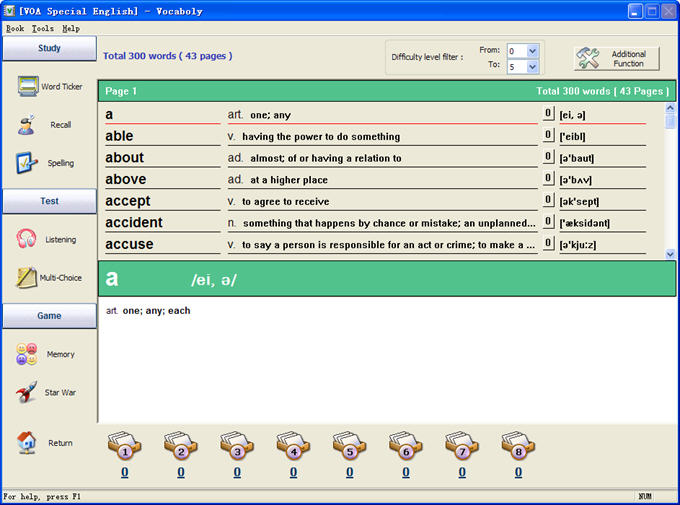Click the Return home icon
680x505 pixels.
[26, 443]
